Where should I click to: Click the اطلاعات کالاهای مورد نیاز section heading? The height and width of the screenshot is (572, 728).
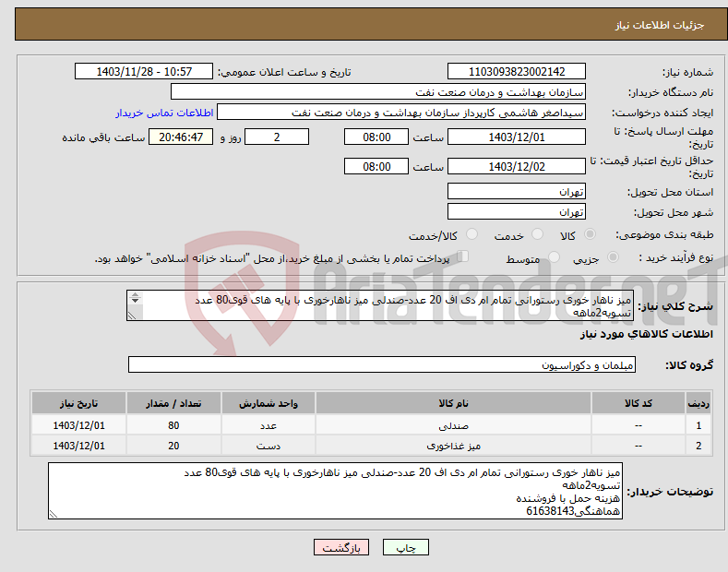646,334
